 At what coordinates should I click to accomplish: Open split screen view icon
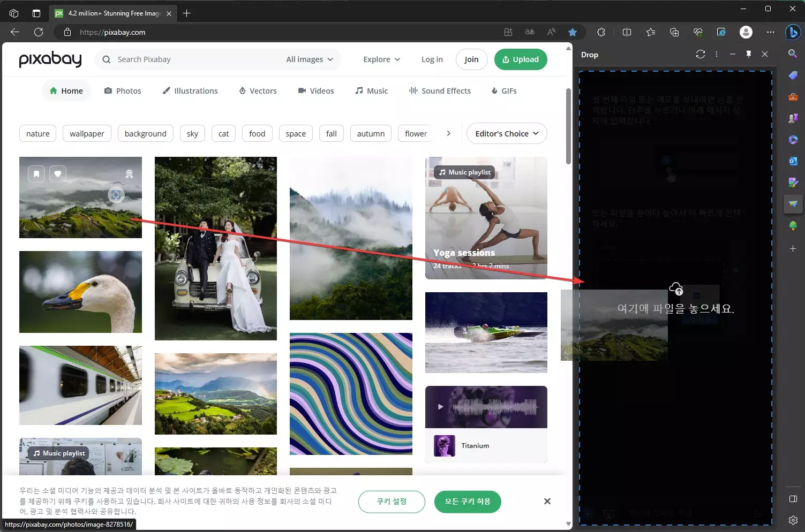tap(627, 32)
